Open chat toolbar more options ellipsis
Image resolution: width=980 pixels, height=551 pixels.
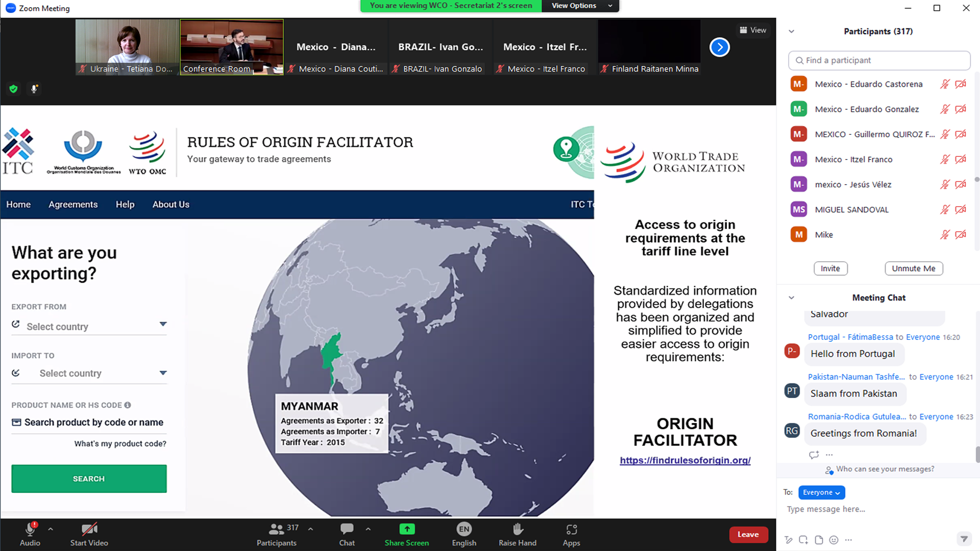[x=848, y=540]
